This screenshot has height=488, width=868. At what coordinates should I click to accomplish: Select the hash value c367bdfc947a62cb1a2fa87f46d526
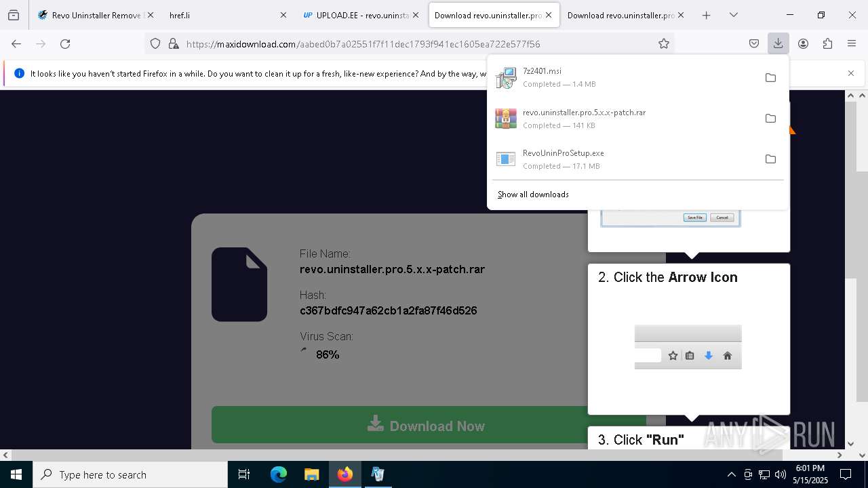[389, 310]
